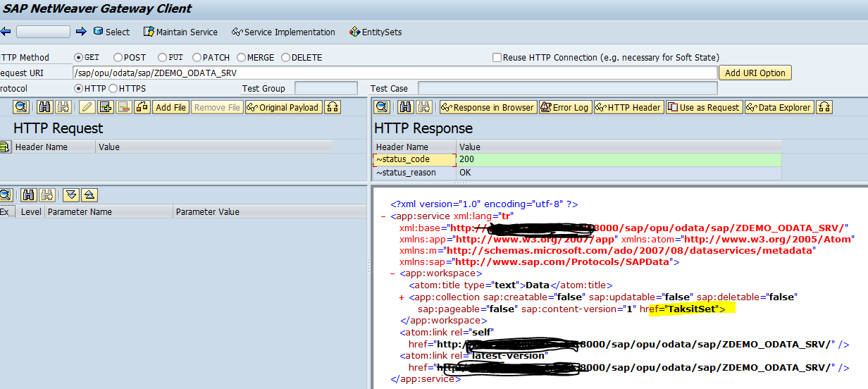The image size is (868, 389).
Task: Click the Request URI input field
Action: (395, 73)
